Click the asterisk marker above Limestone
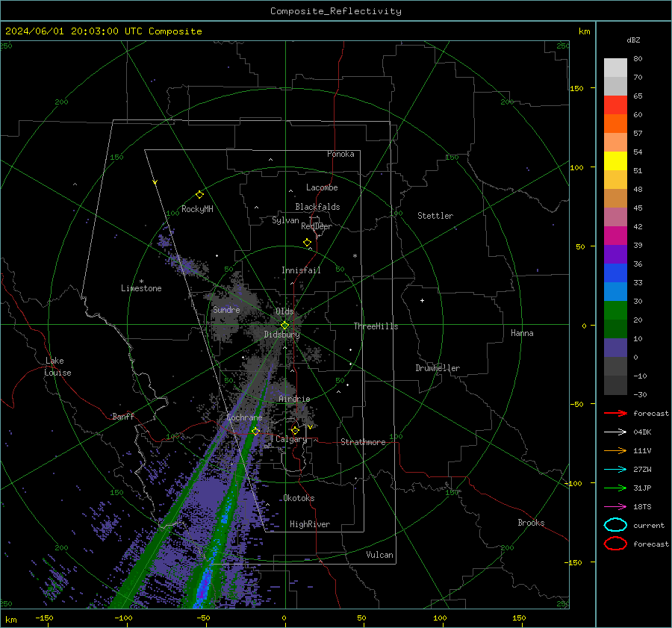The width and height of the screenshot is (672, 628). (x=141, y=282)
